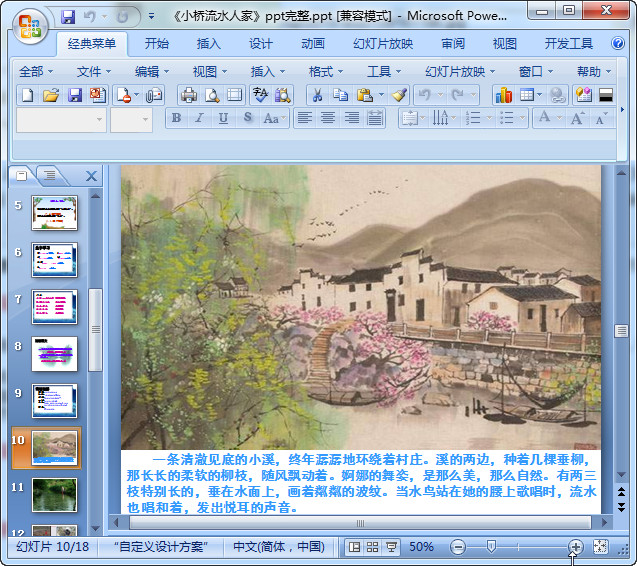The width and height of the screenshot is (637, 566).
Task: Click the zoom out minus button
Action: 458,547
